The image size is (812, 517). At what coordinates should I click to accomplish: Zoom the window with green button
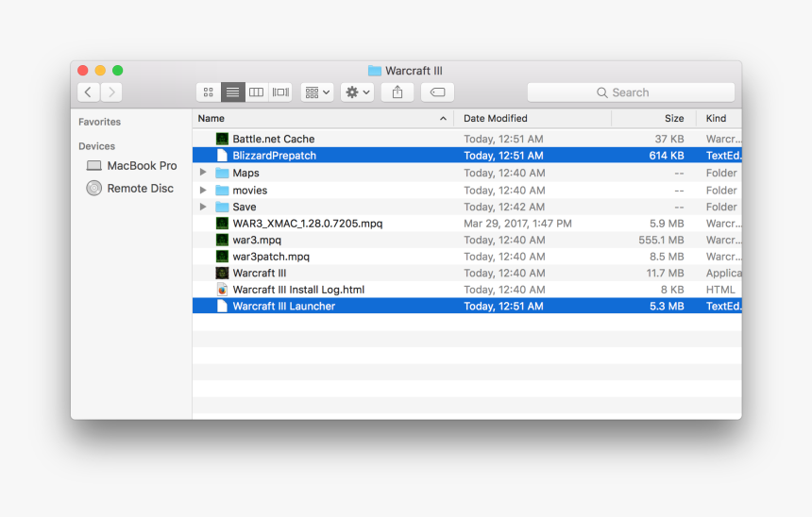[118, 71]
